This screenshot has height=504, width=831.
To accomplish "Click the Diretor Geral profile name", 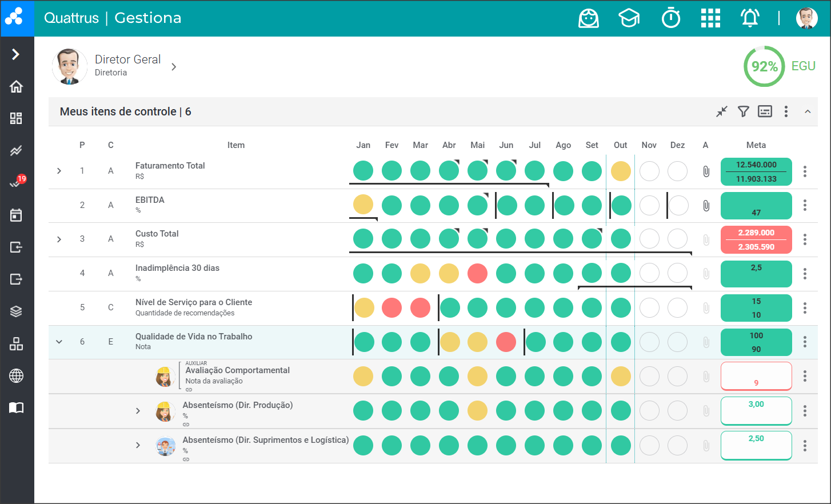I will click(127, 59).
